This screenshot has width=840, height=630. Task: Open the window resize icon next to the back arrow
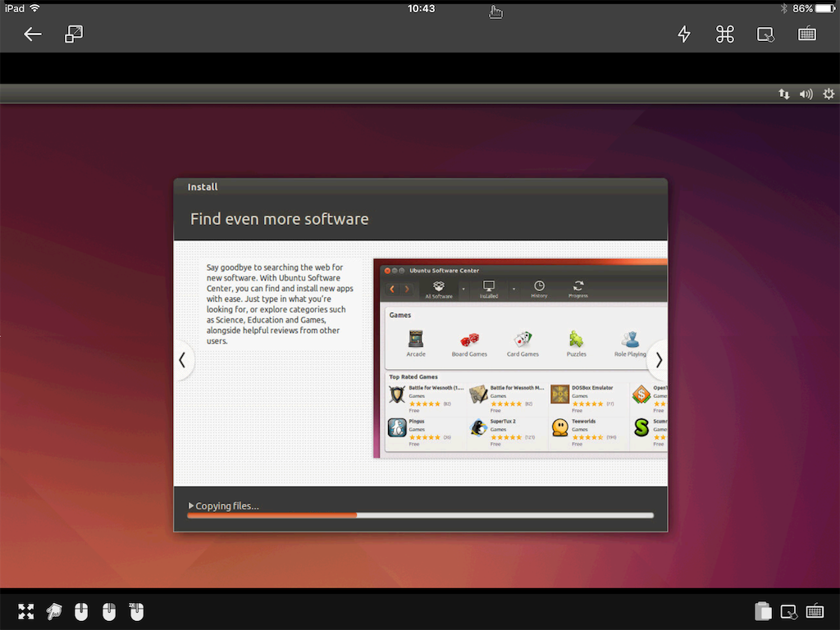(74, 34)
